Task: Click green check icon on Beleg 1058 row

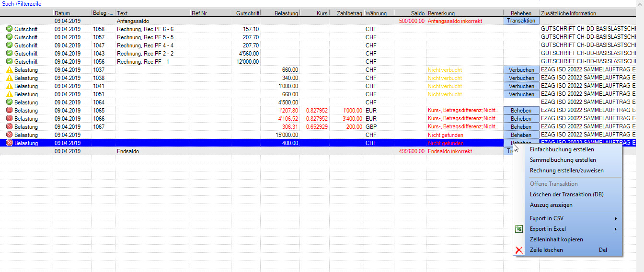Action: [9, 29]
